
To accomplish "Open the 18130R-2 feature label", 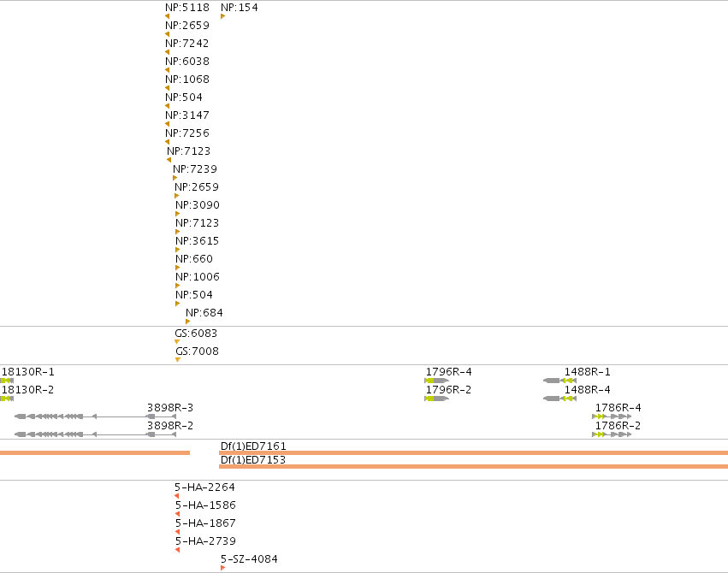I will (x=28, y=390).
